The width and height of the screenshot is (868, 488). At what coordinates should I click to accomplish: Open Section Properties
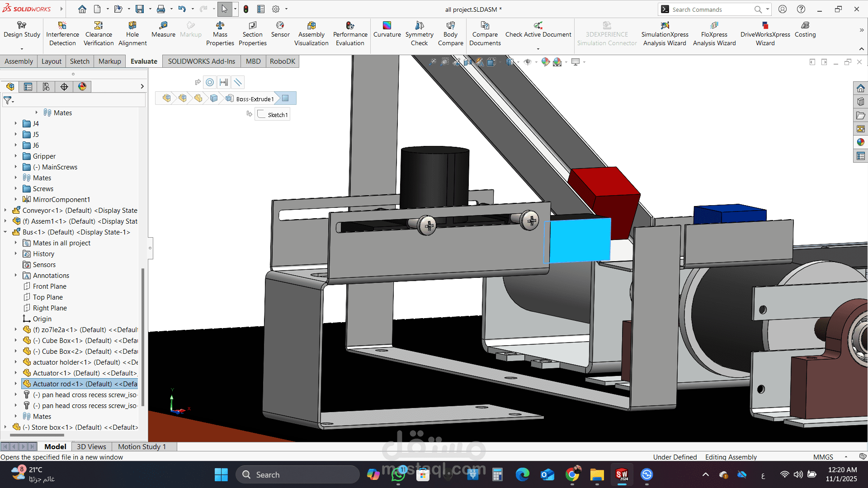(252, 33)
